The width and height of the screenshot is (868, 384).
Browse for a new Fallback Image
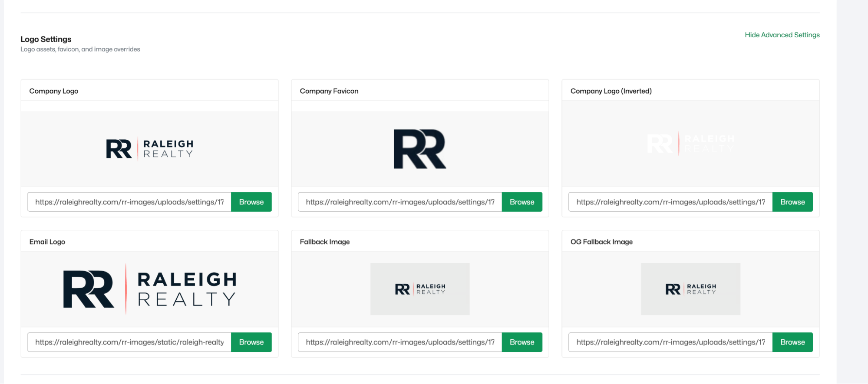522,342
